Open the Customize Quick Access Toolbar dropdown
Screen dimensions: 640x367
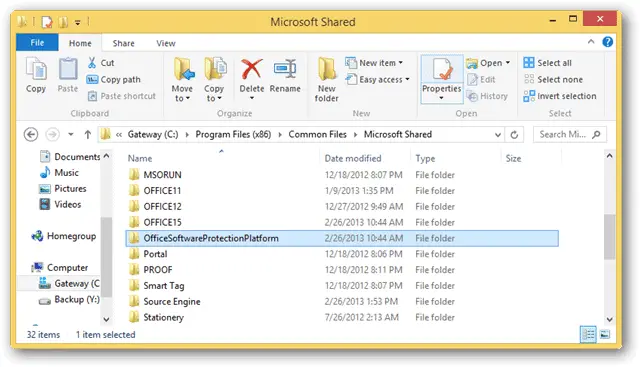point(78,22)
